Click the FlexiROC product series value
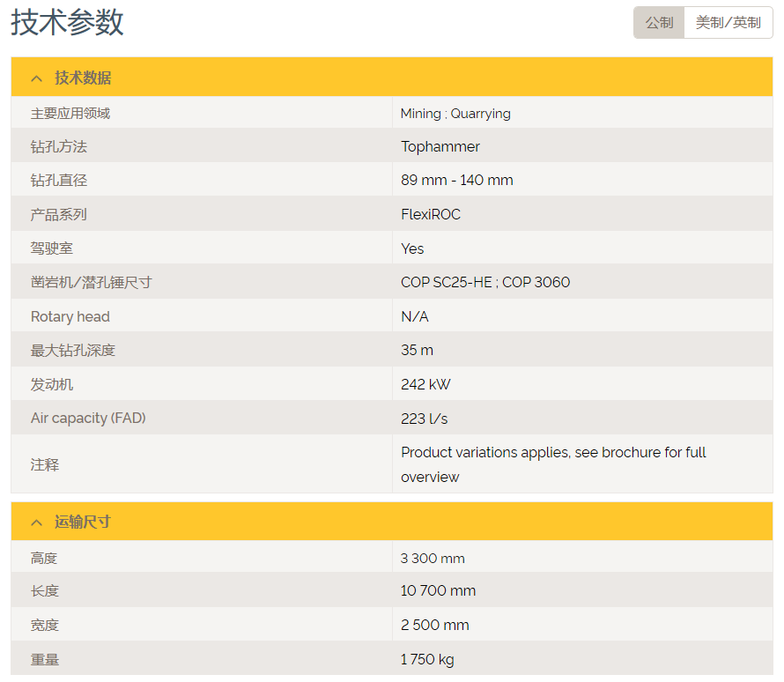The height and width of the screenshot is (682, 784). [x=431, y=215]
